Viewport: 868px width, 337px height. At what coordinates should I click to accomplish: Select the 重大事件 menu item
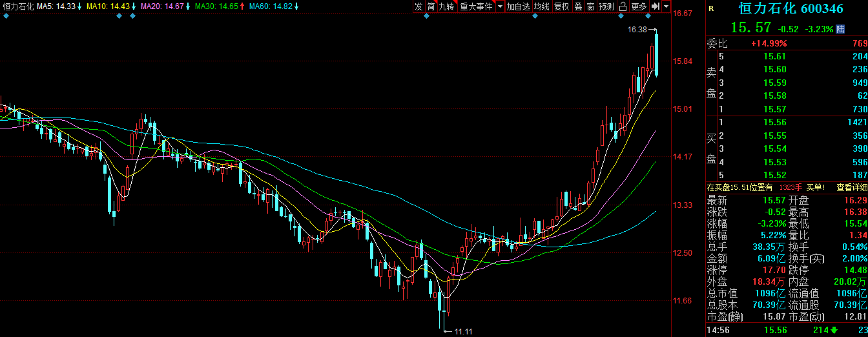[x=476, y=6]
